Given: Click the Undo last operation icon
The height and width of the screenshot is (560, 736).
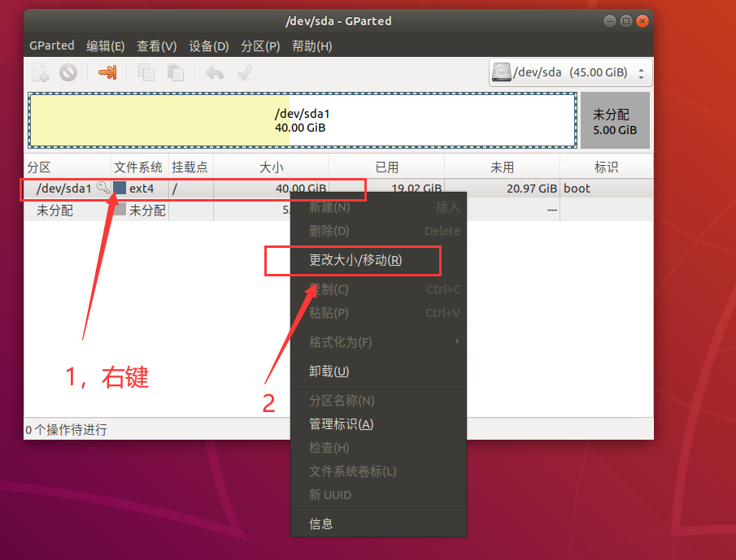Looking at the screenshot, I should (x=215, y=72).
